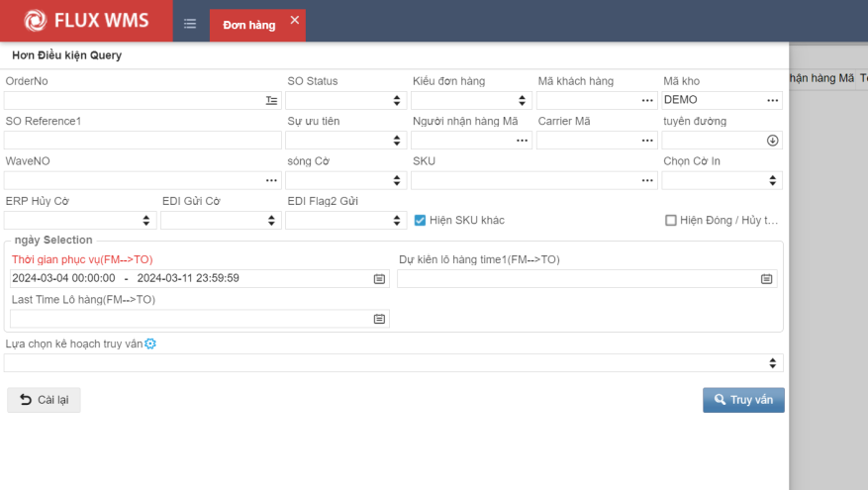Click the Hơn Điều kiện Query header
Image resolution: width=868 pixels, height=490 pixels.
pos(67,55)
